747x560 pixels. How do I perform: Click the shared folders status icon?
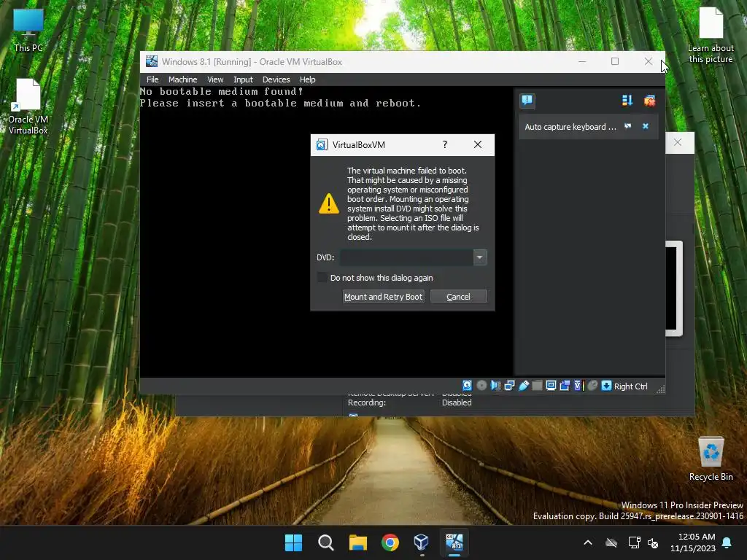pyautogui.click(x=537, y=386)
